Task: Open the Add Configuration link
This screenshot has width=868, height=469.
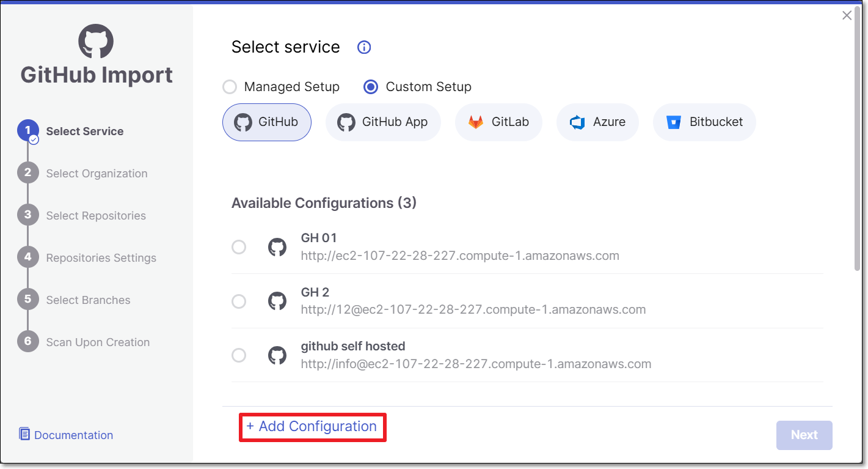Action: tap(312, 427)
